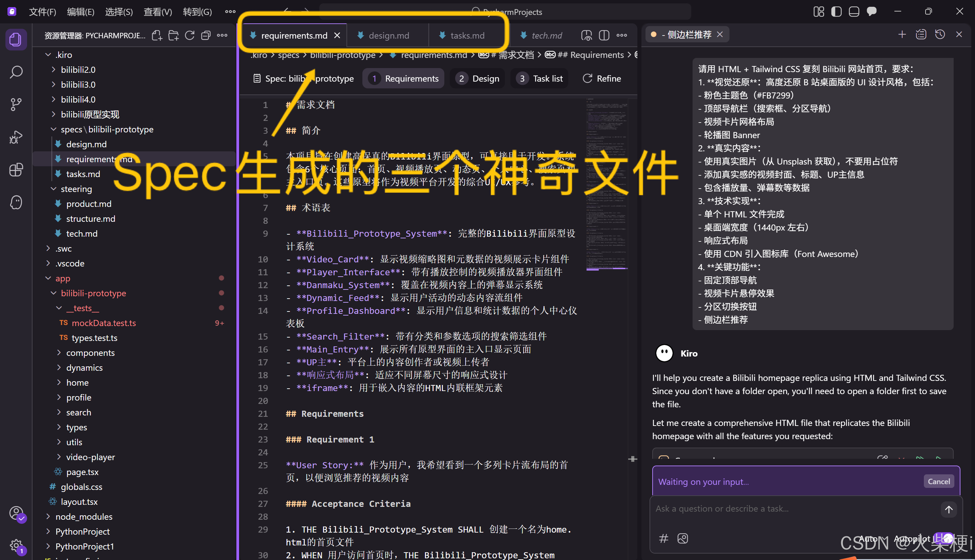Open the 编辑(E) menu
Screen dimensions: 975x560
(x=80, y=12)
